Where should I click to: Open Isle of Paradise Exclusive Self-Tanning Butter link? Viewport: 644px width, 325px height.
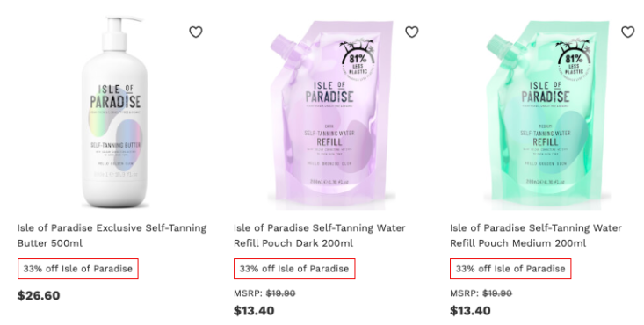tap(112, 235)
